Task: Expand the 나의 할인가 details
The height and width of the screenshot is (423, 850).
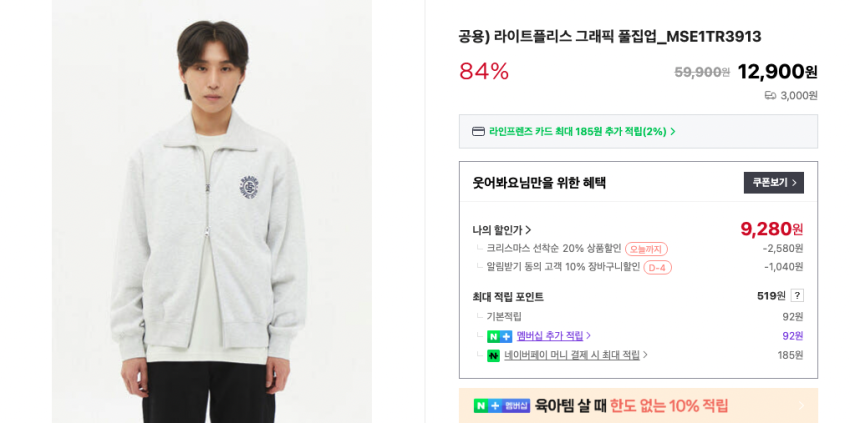Action: pos(502,230)
